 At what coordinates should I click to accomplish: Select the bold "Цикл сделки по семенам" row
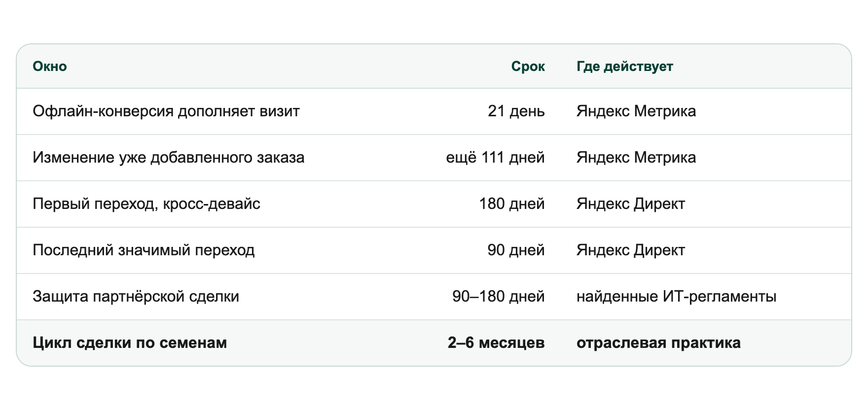point(434,343)
